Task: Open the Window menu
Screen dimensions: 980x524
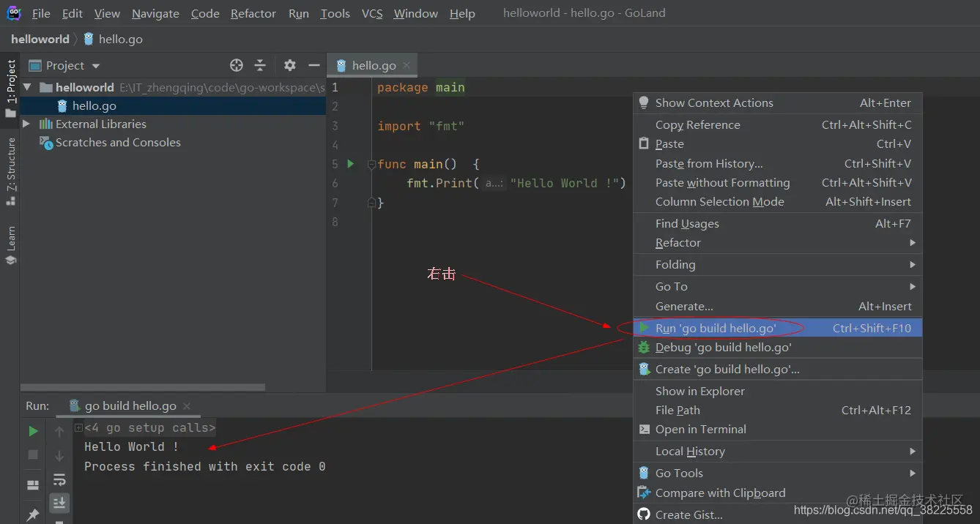Action: coord(416,13)
